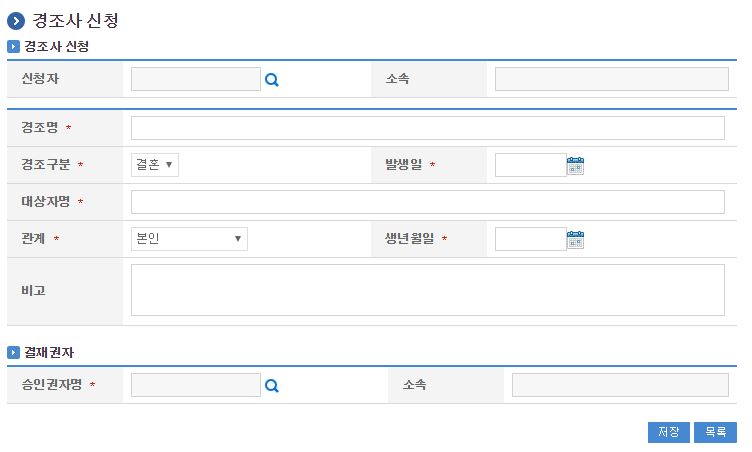Click the 신청자 name input field

tap(195, 80)
